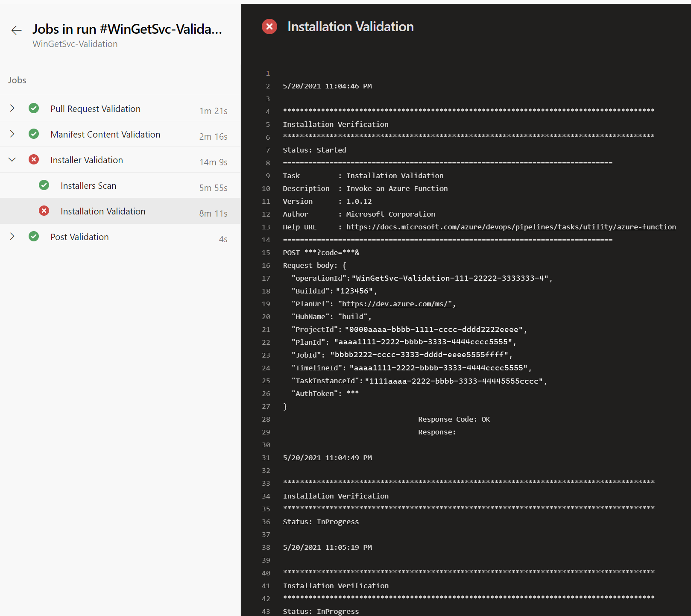Viewport: 691px width, 616px height.
Task: Select the Pull Request Validation job
Action: pos(95,108)
